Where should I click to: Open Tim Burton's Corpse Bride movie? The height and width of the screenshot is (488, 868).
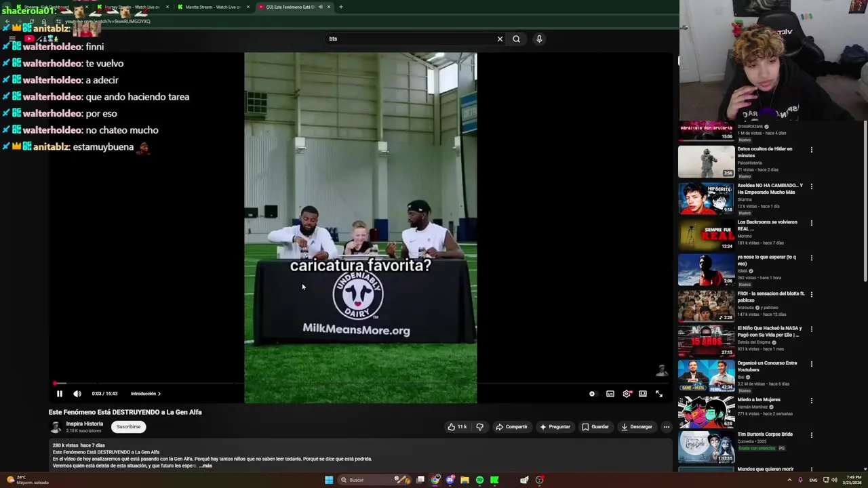[706, 447]
